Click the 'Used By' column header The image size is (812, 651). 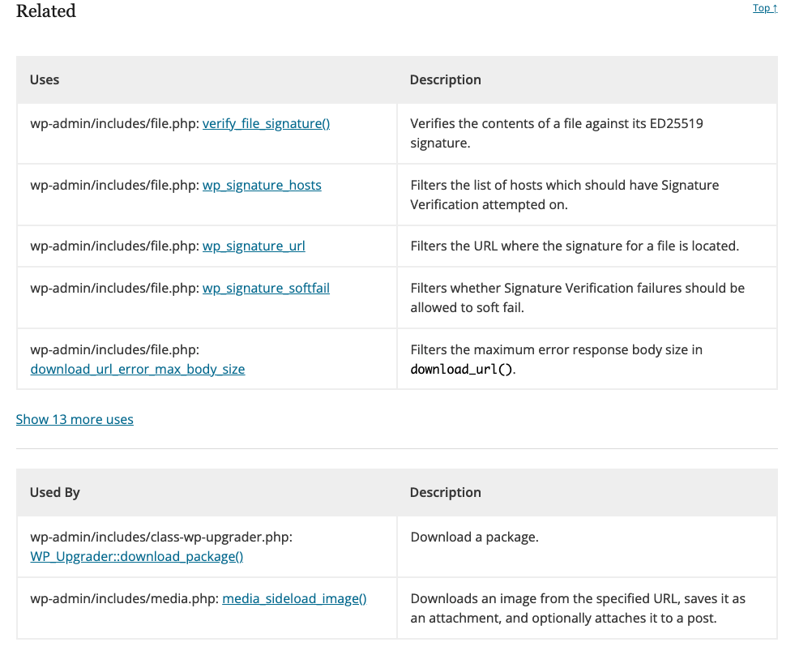[x=55, y=492]
